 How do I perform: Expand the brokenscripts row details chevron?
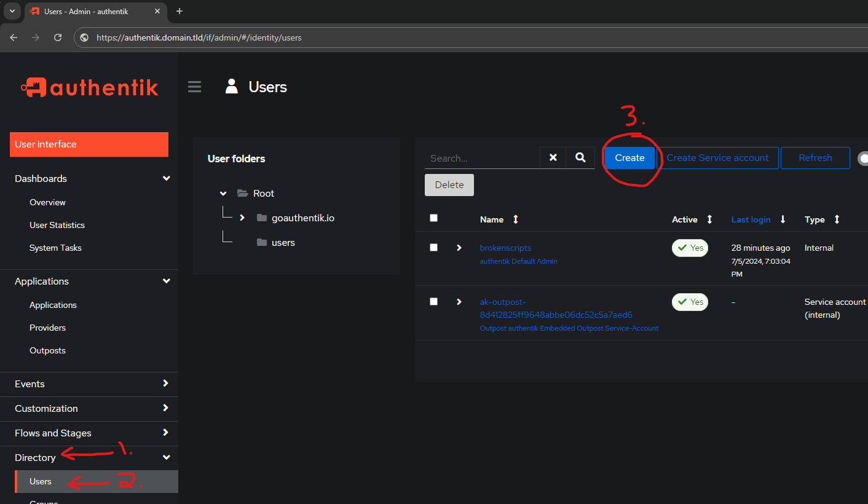pyautogui.click(x=459, y=248)
